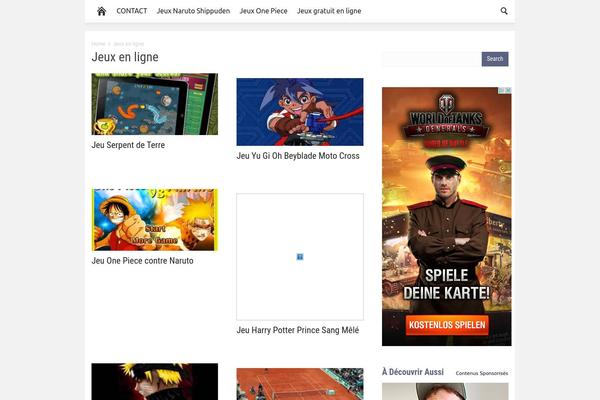Open the tennis court game thumbnail
Viewport: 600px width, 400px height.
point(300,384)
